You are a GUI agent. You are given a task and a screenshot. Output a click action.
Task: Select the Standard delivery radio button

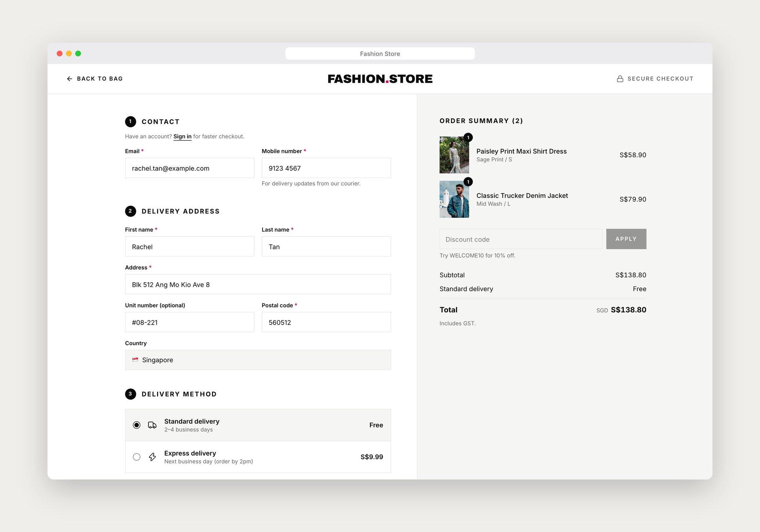tap(137, 425)
